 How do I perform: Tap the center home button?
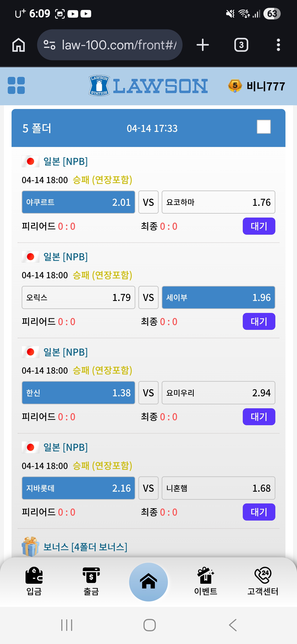click(148, 582)
